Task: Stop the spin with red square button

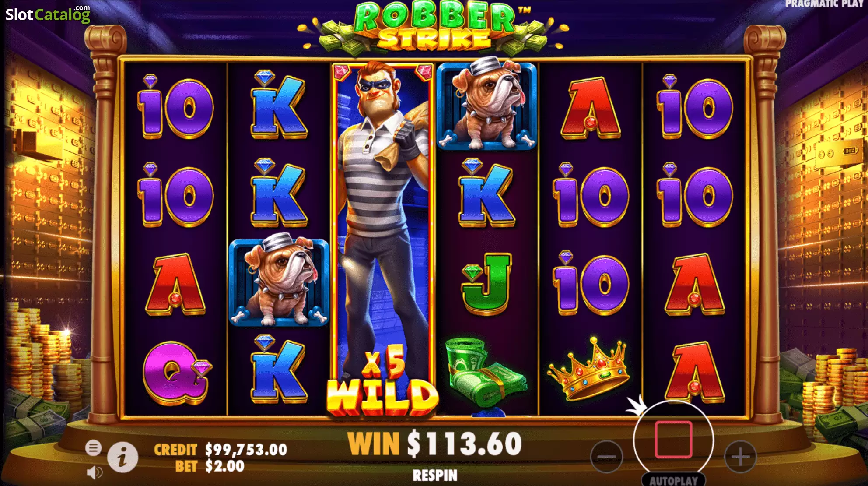Action: pos(673,440)
